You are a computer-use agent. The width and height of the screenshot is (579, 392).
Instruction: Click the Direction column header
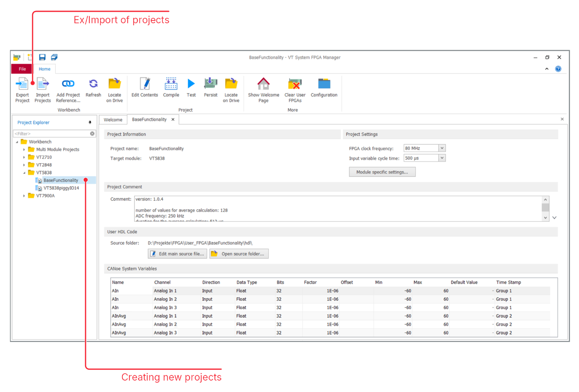(x=211, y=282)
